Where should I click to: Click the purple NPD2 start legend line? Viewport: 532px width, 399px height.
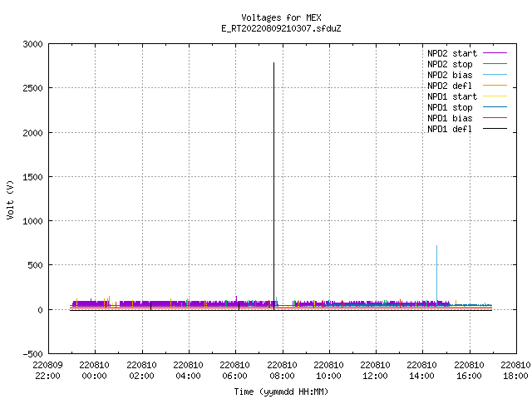(x=495, y=53)
